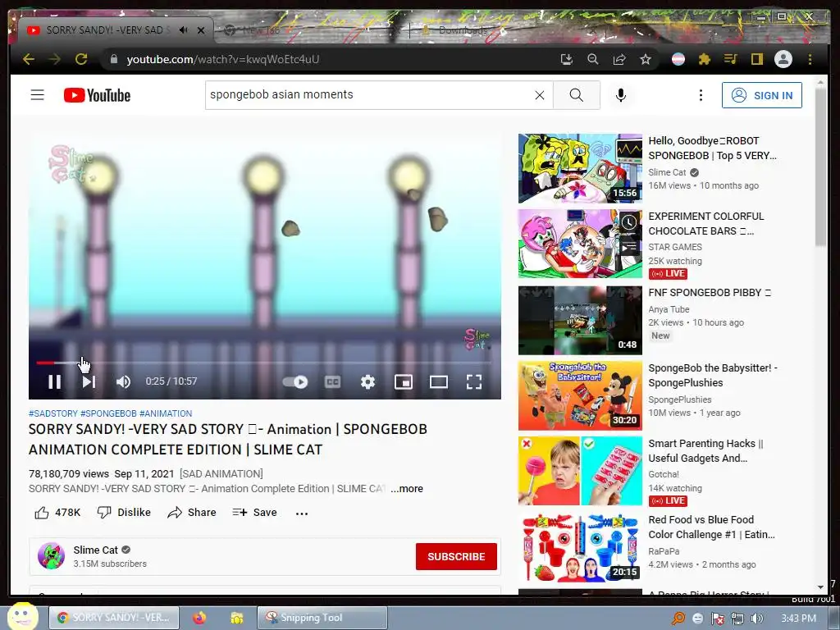The width and height of the screenshot is (840, 630).
Task: Click the taskbar clock 3:43 PM
Action: coord(798,619)
